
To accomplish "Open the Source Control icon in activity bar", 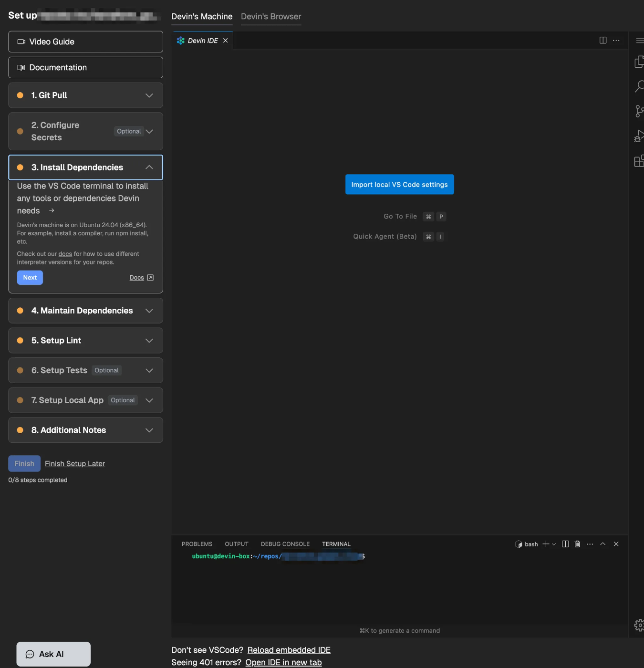I will 639,111.
